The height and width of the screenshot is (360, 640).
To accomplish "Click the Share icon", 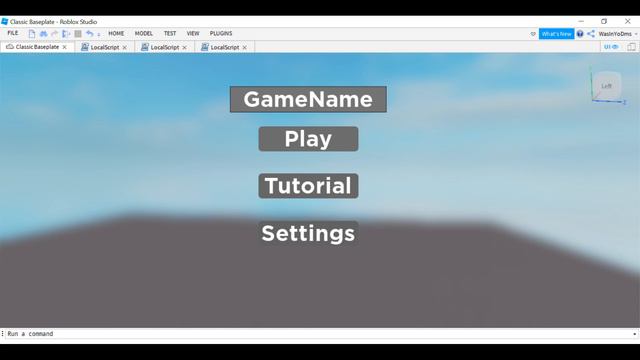I will coord(591,34).
